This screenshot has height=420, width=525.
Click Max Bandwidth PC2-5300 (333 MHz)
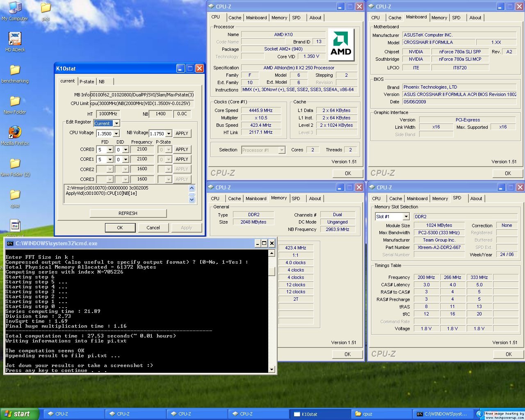click(439, 233)
